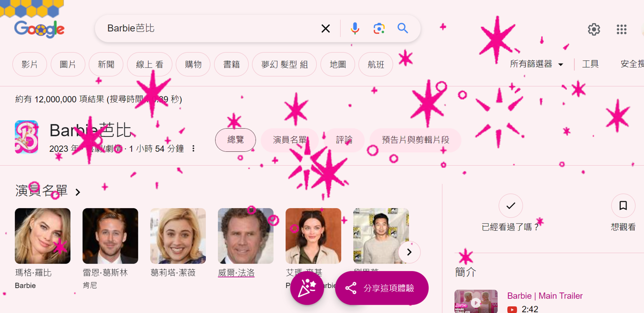Screen dimensions: 644x313
Task: Mark the movie as already watched
Action: tap(510, 206)
